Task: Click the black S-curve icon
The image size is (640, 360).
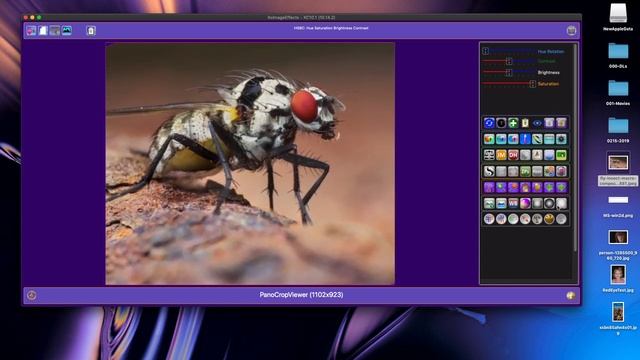Action: tap(489, 171)
